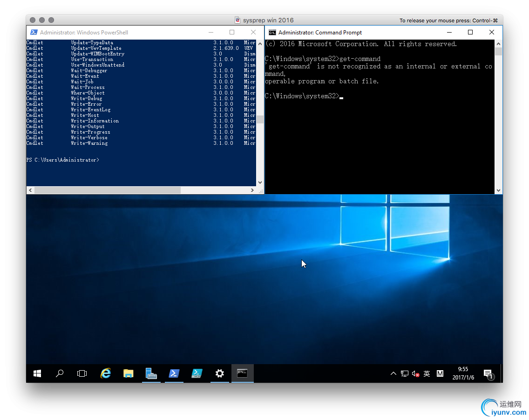This screenshot has height=420, width=529.
Task: Click Command Prompt scrollbar down arrow
Action: coord(499,190)
